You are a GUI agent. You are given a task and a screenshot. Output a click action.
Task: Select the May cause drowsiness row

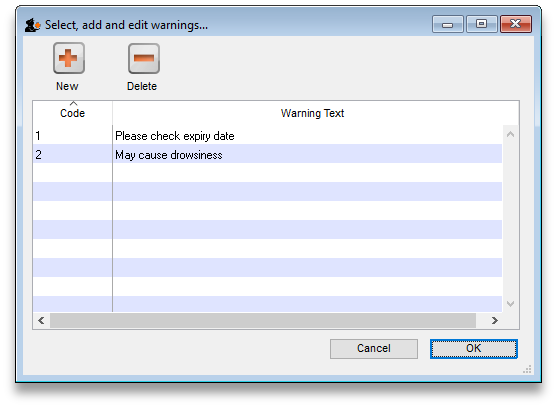coord(267,154)
